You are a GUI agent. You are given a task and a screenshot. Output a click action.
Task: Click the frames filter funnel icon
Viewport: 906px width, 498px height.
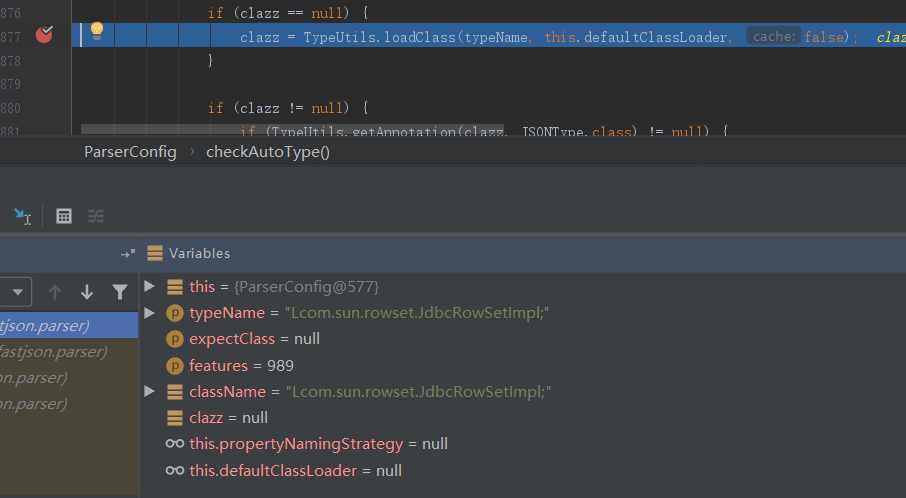tap(120, 292)
